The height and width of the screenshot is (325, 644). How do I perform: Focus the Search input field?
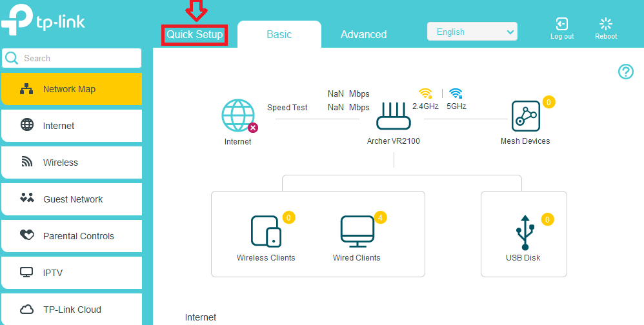click(72, 58)
